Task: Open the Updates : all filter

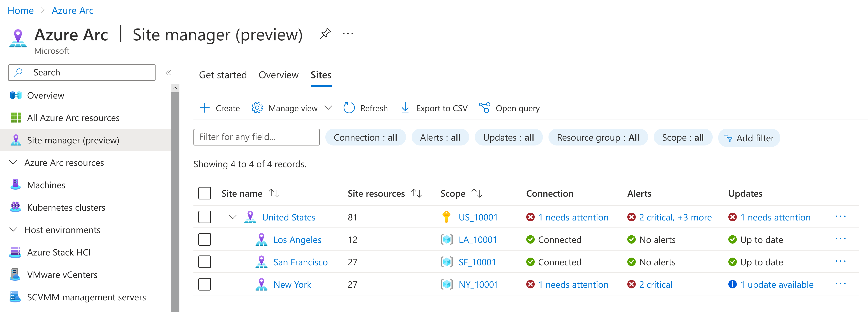Action: 508,137
